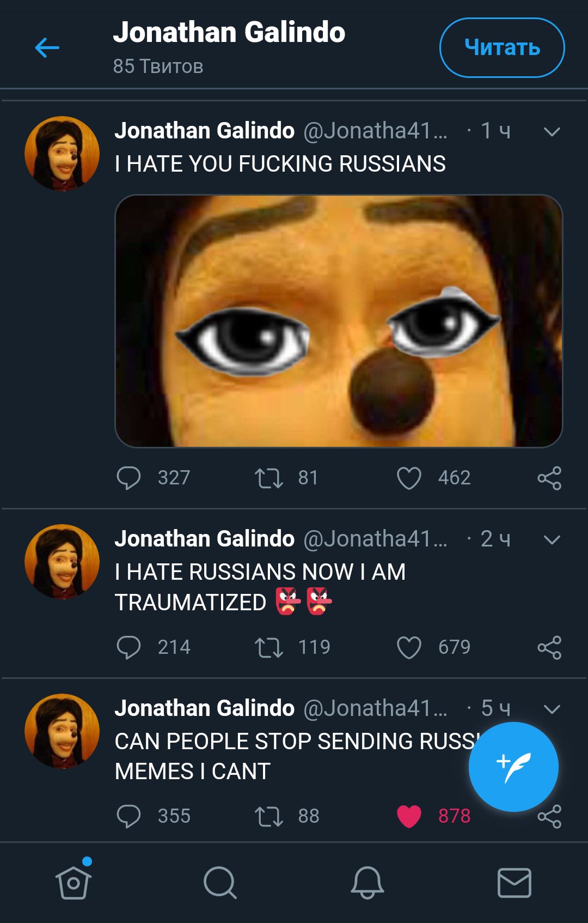Like the tweet with 462 likes
The image size is (588, 923).
[409, 478]
